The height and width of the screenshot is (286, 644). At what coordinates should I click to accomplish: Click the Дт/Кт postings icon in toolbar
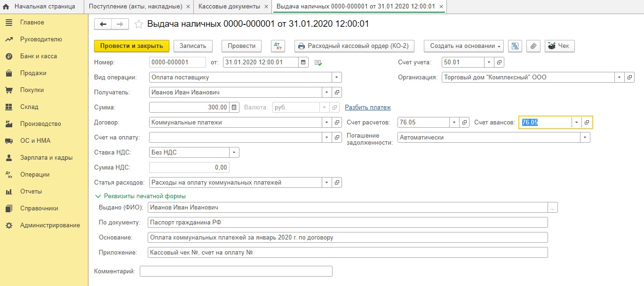click(x=278, y=46)
